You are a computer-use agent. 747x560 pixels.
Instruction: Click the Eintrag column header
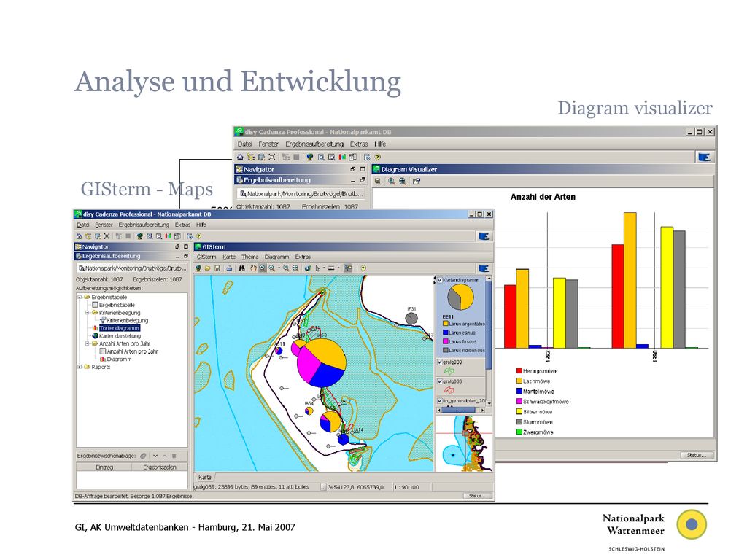coord(104,467)
